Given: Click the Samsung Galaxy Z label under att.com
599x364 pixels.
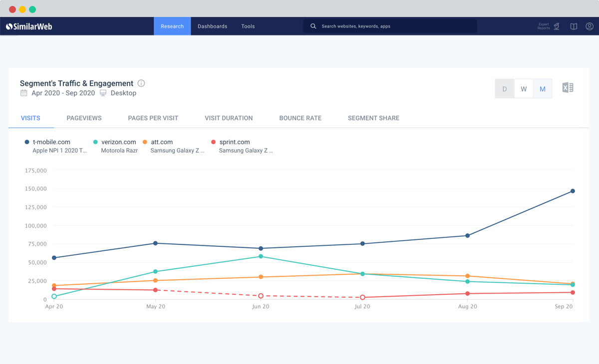Looking at the screenshot, I should 177,151.
